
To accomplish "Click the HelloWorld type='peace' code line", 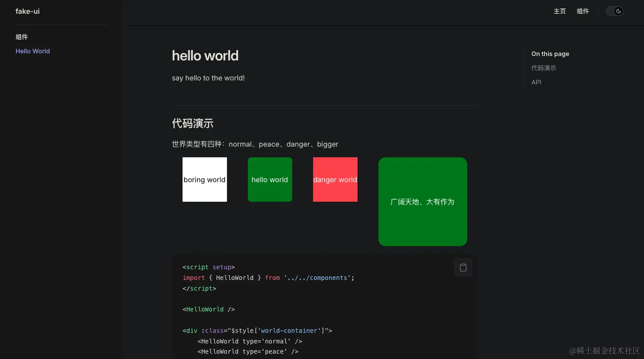I will (x=248, y=351).
